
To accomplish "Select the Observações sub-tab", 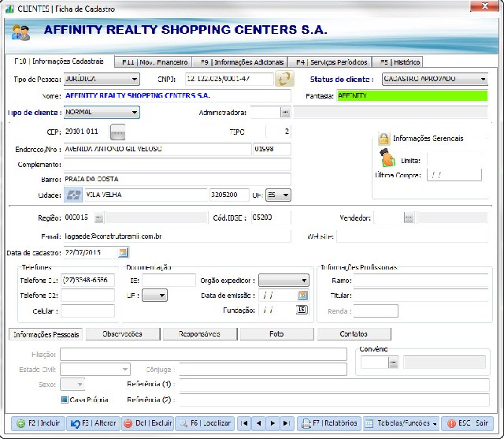I will [123, 334].
